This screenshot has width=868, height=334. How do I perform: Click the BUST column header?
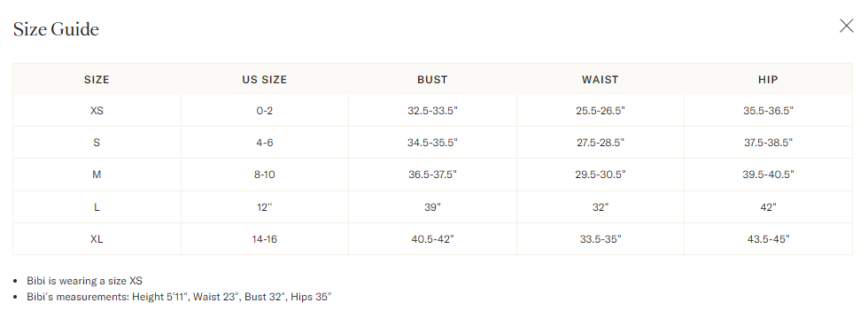432,80
